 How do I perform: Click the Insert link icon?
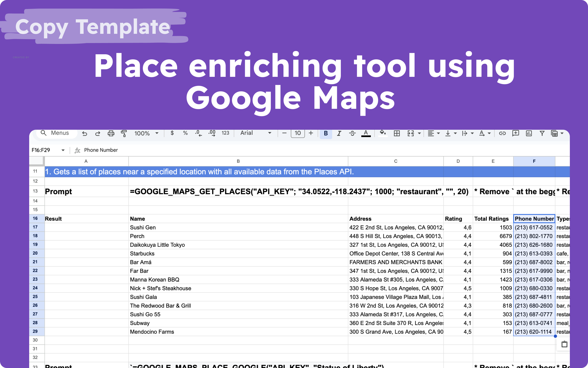(502, 133)
